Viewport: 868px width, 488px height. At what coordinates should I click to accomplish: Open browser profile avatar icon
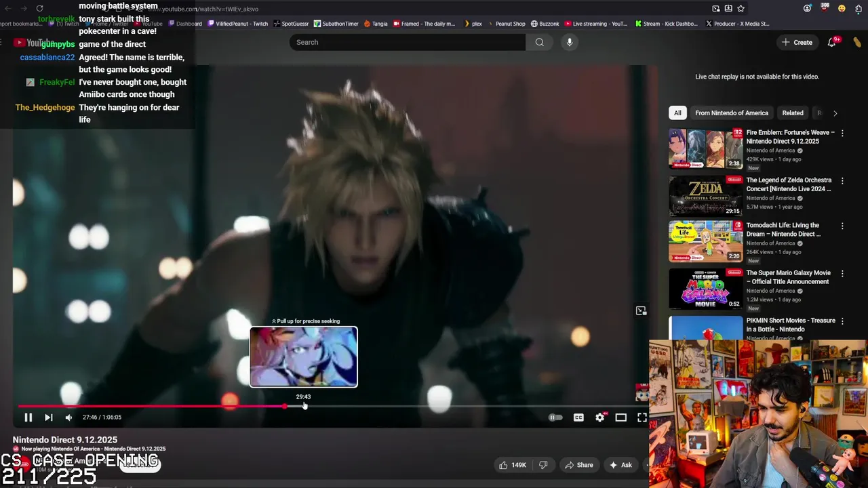pos(807,8)
